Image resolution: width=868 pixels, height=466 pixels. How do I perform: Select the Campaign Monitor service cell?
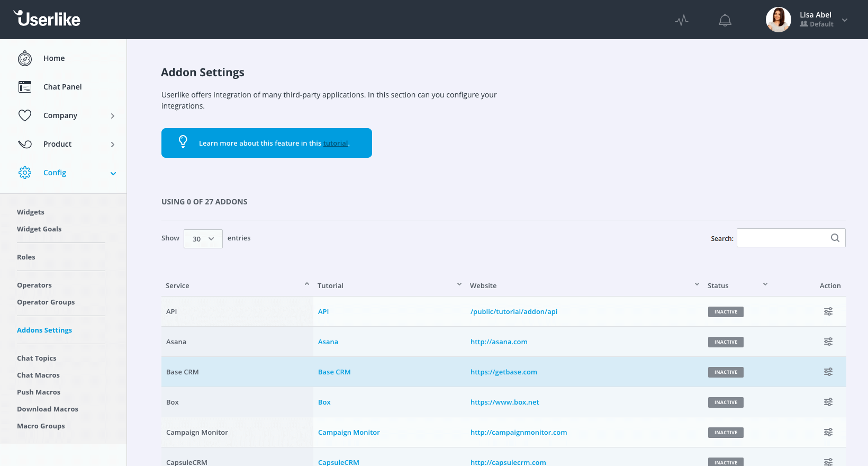[237, 432]
